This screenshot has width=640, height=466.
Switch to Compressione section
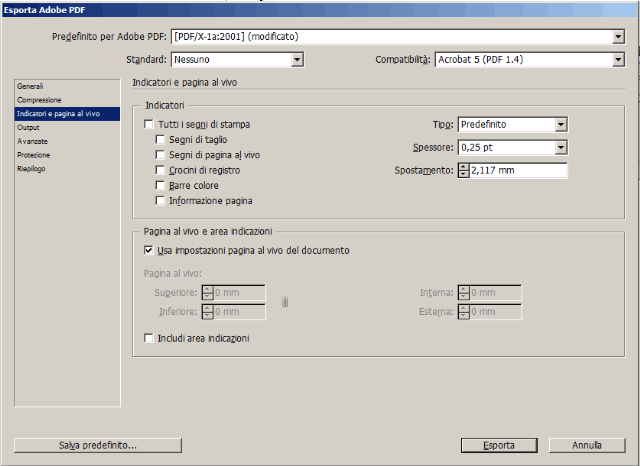[67, 100]
